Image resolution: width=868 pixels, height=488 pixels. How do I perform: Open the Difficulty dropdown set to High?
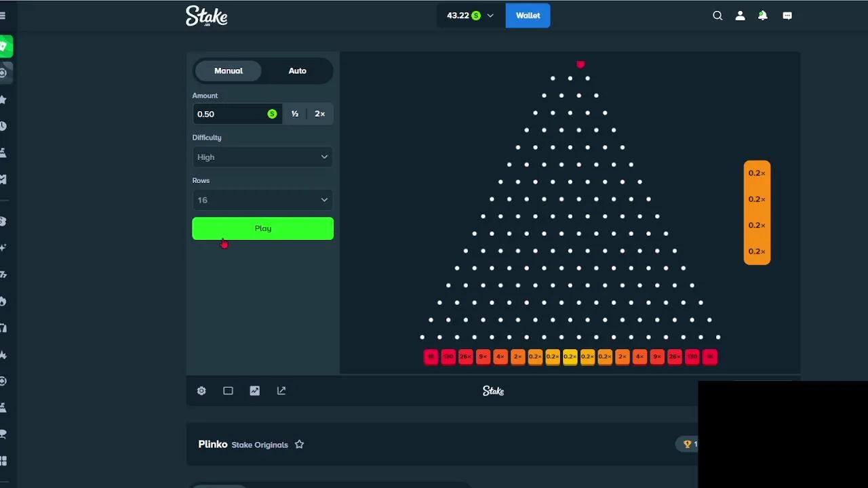263,157
